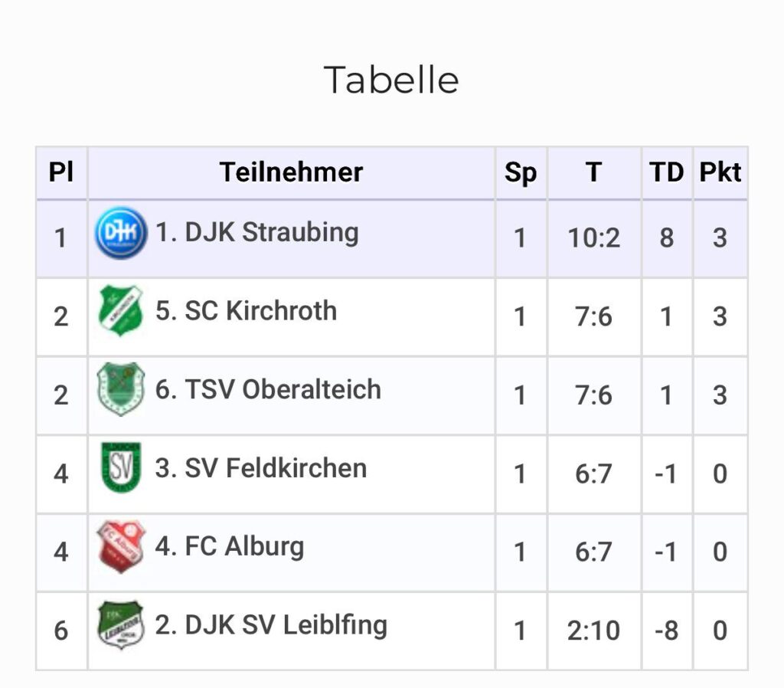This screenshot has width=784, height=688.
Task: Click the DJK Straubing club logo
Action: [x=120, y=233]
